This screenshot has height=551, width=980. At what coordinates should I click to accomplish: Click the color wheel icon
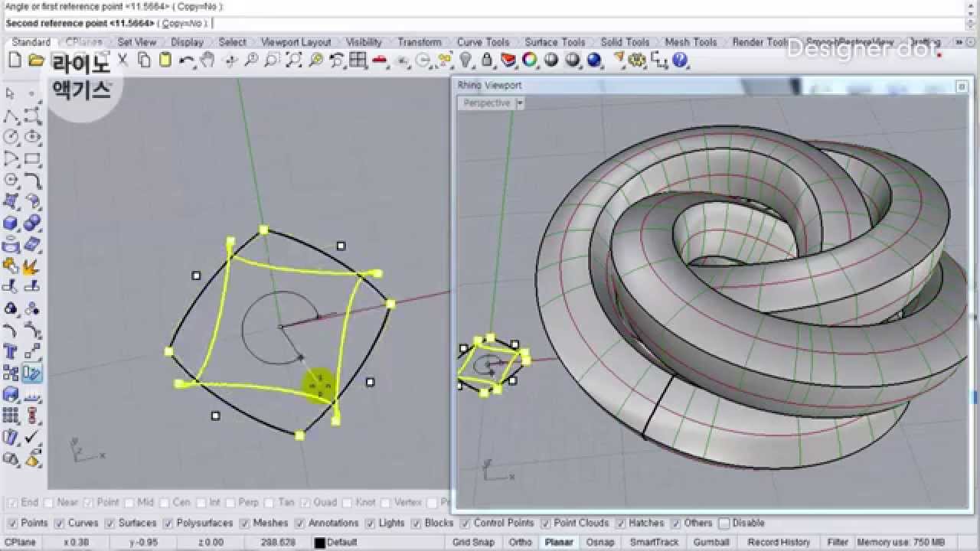[529, 60]
